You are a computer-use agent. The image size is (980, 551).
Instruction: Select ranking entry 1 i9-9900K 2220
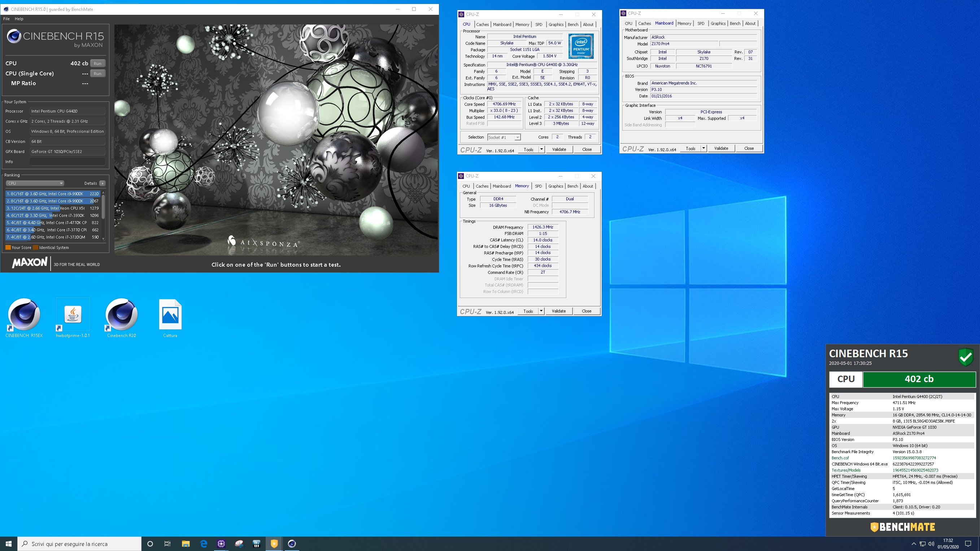pyautogui.click(x=53, y=194)
